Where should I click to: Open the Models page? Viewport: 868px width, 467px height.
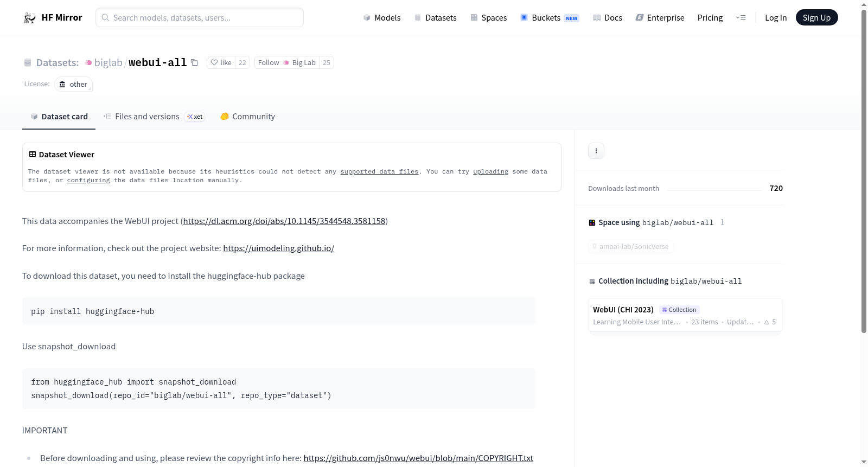pos(382,18)
